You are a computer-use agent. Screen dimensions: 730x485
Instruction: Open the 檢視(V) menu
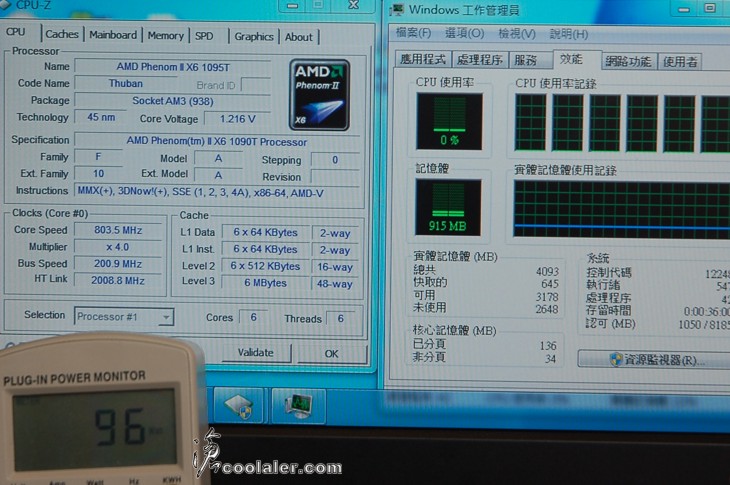tap(517, 34)
